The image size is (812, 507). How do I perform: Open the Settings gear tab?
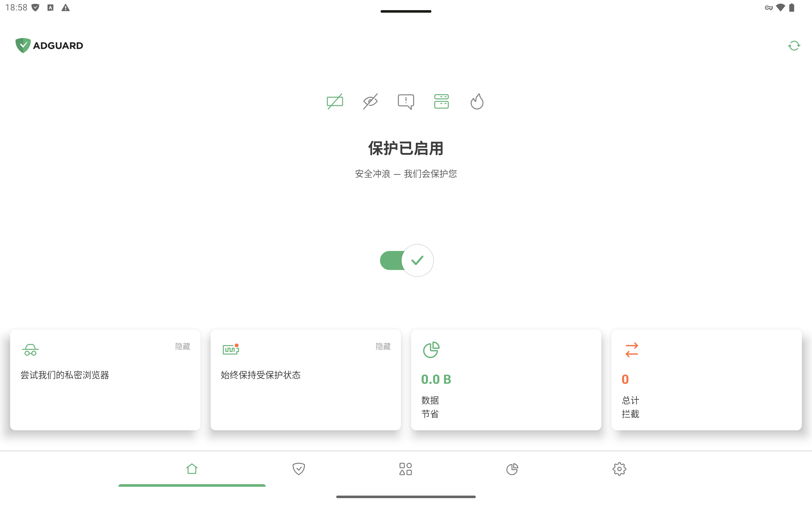tap(619, 469)
